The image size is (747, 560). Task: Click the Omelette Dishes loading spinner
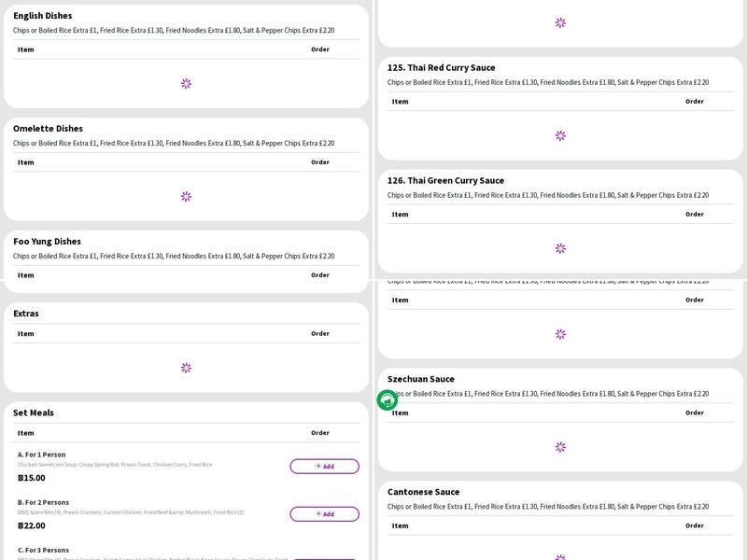click(186, 197)
